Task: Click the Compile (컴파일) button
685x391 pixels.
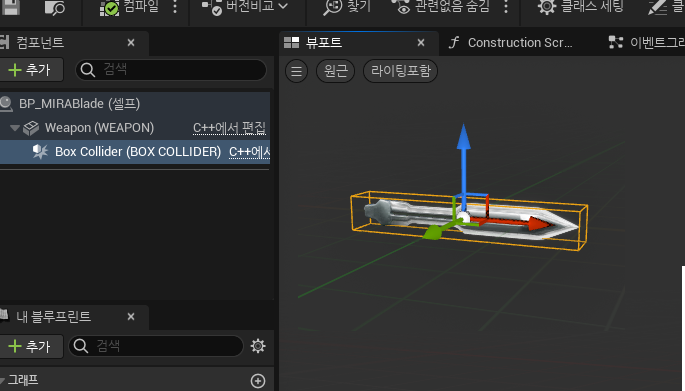Action: pyautogui.click(x=129, y=7)
